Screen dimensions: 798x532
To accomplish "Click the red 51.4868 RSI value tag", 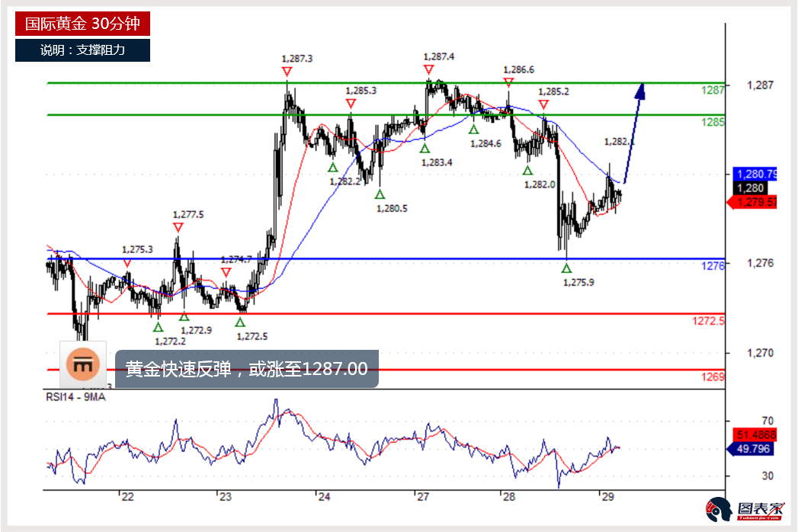I will [755, 434].
